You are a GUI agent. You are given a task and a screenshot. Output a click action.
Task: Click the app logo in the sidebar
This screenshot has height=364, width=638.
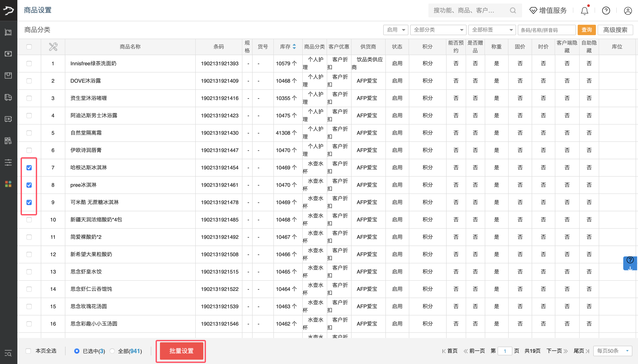[x=8, y=10]
